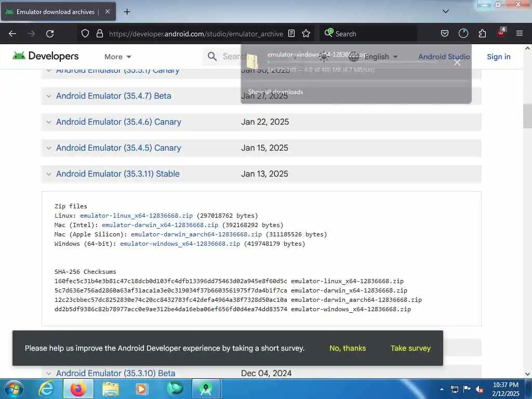Dismiss the download item with X icon

pyautogui.click(x=457, y=62)
